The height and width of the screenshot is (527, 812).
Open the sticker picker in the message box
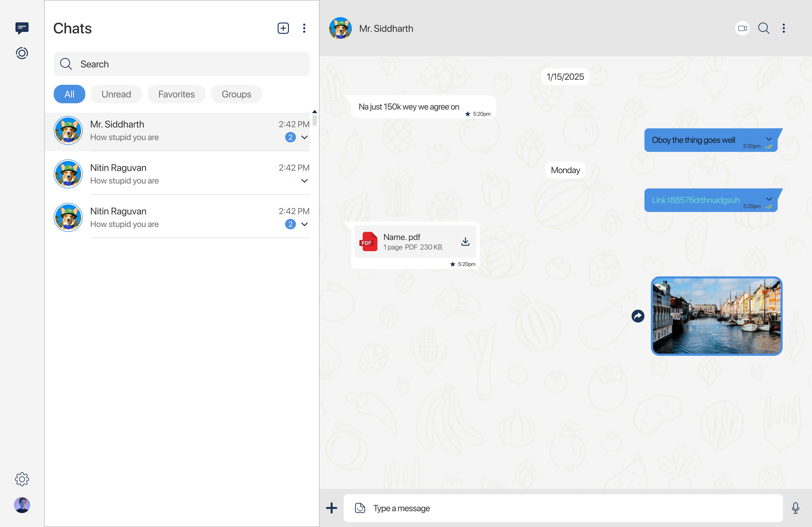coord(360,508)
